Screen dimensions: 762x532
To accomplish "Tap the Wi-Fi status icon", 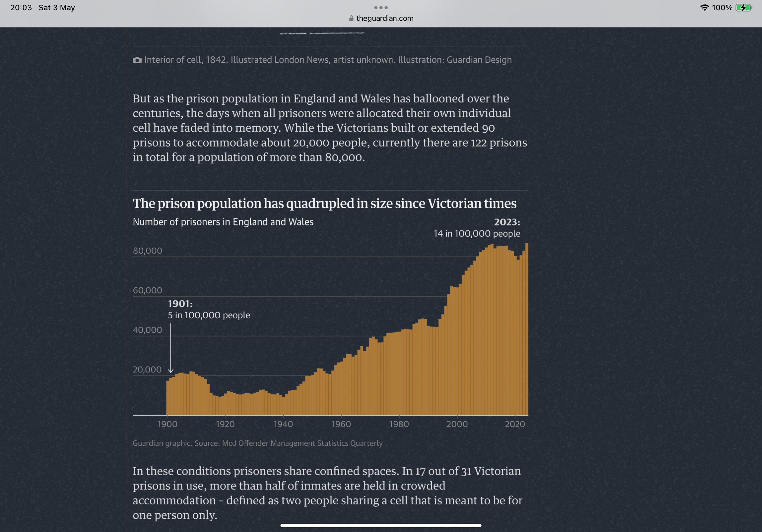I will tap(704, 8).
